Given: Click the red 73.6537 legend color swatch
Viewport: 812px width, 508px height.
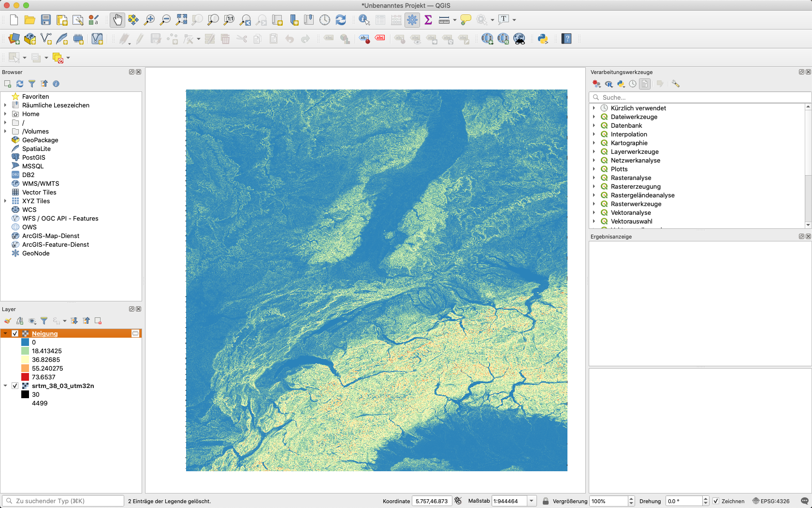Looking at the screenshot, I should click(x=25, y=377).
